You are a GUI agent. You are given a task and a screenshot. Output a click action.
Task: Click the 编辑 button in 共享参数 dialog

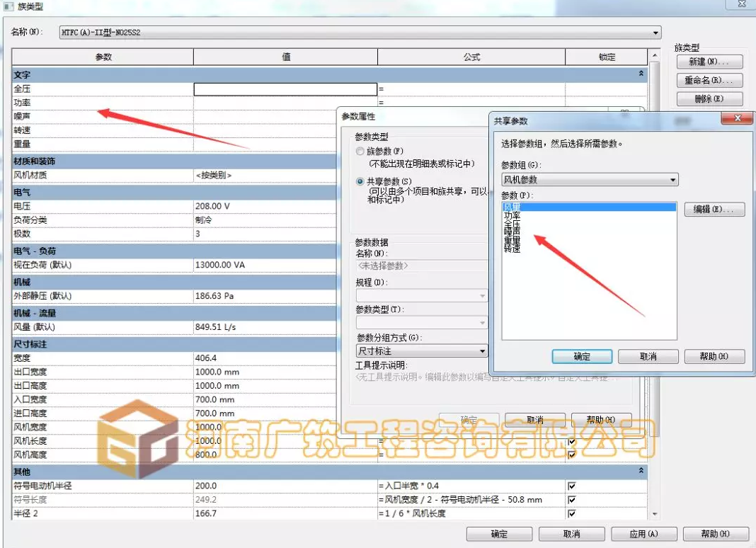(714, 210)
